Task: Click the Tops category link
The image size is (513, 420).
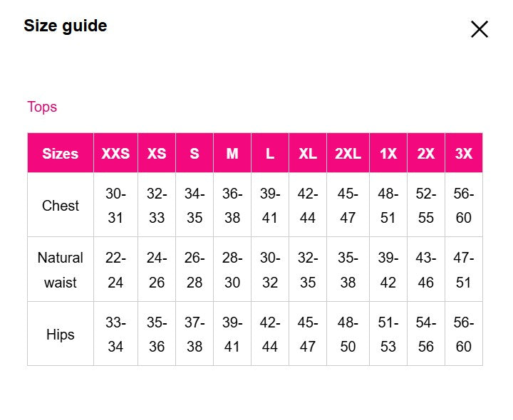Action: [x=42, y=107]
